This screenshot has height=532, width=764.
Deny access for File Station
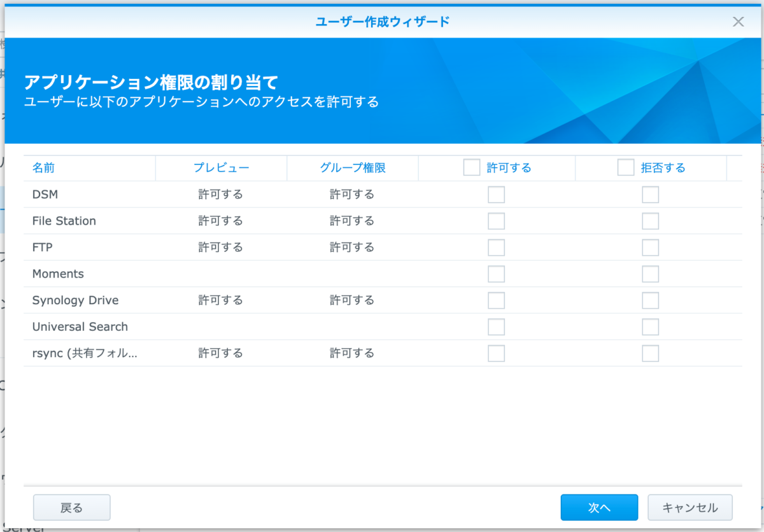[x=651, y=221]
